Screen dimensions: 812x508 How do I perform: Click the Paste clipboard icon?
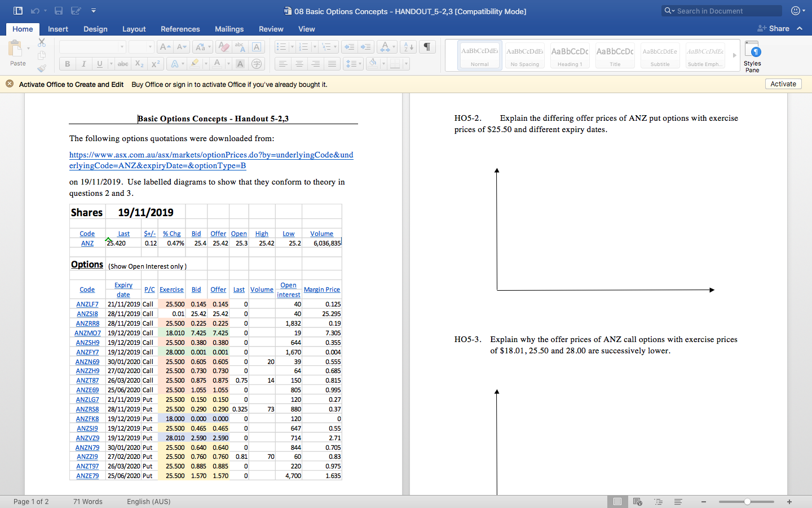coord(16,49)
